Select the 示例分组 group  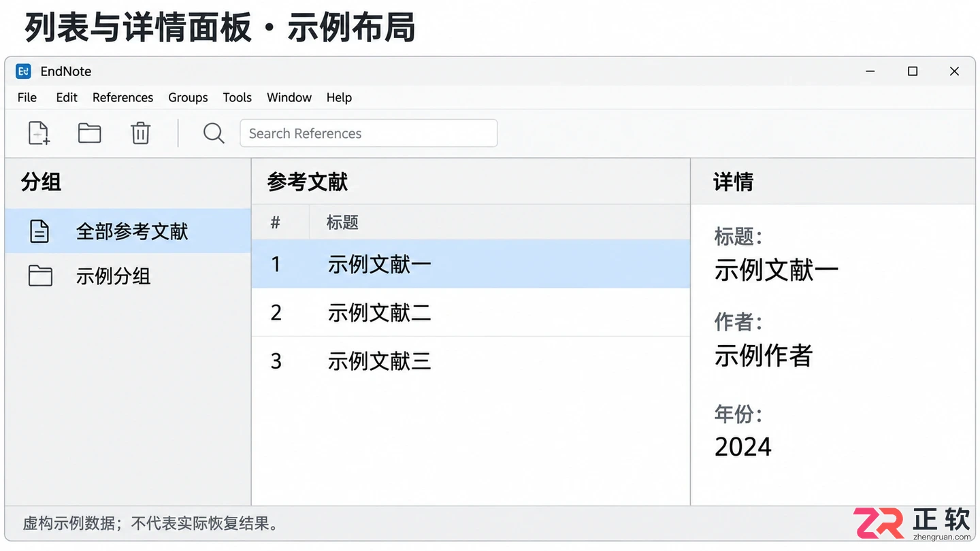tap(128, 275)
